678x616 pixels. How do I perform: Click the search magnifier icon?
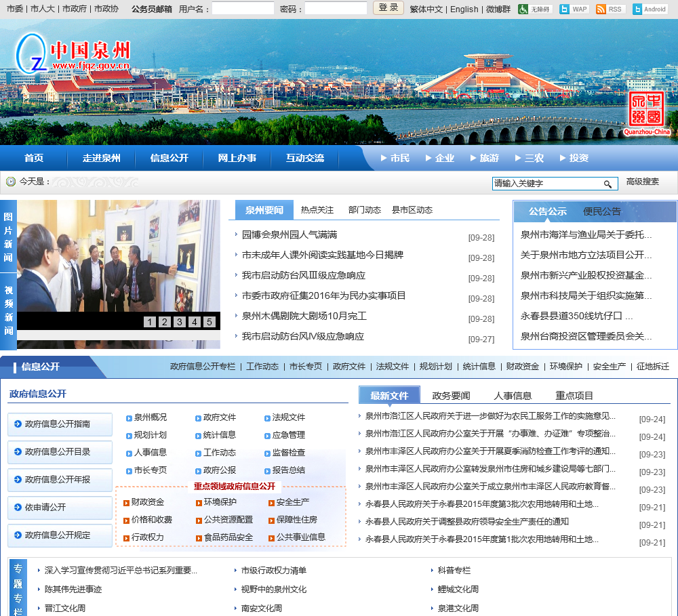(x=607, y=184)
